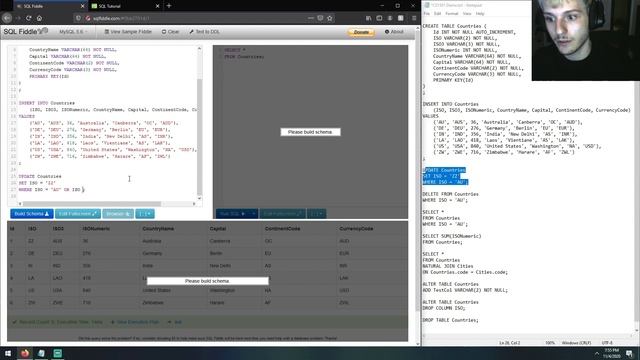
Task: Click the Clear button
Action: (171, 32)
